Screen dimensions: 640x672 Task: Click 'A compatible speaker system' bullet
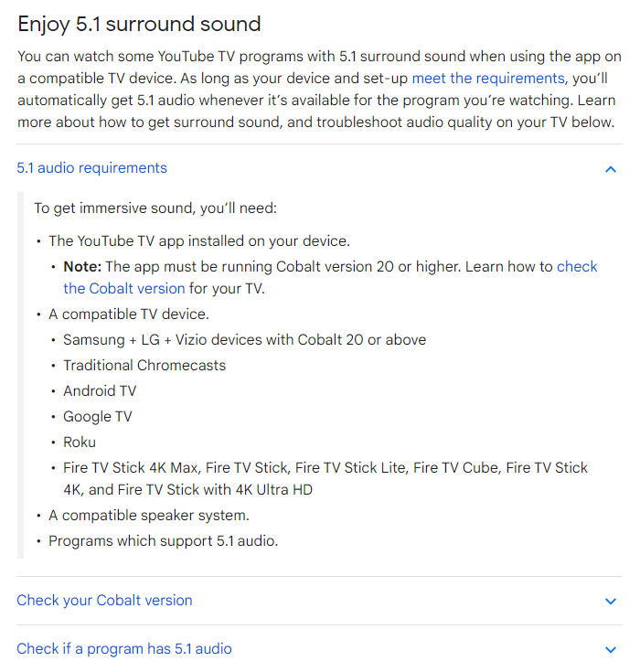click(x=149, y=515)
